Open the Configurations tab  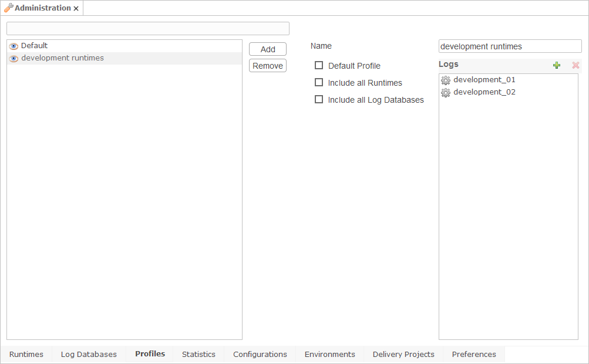pos(260,354)
